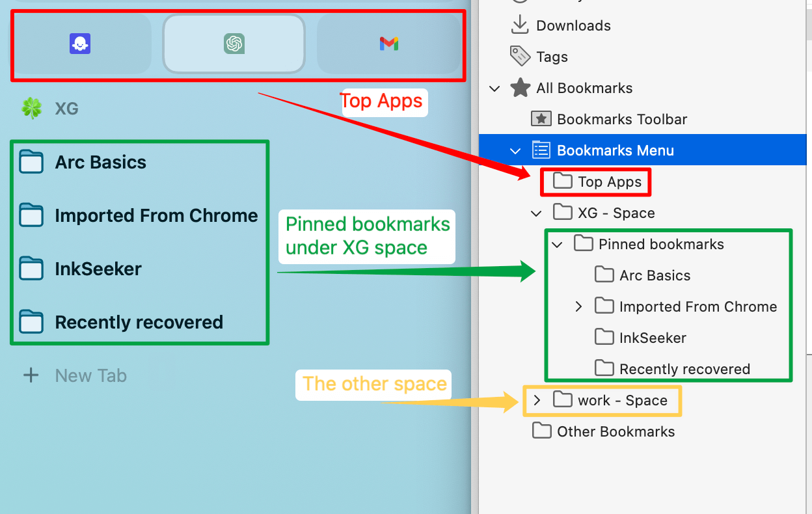Select Recently recovered in bookmarks tree
The image size is (812, 514).
684,369
